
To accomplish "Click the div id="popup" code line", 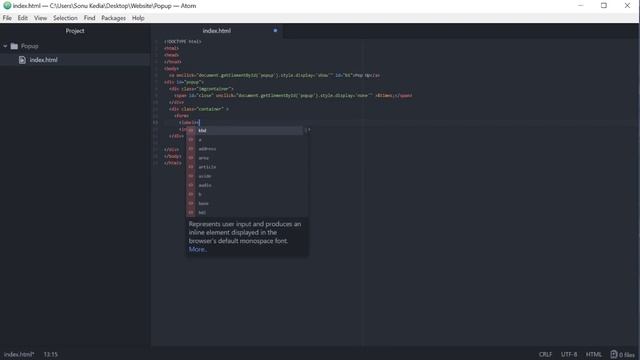I will coord(184,82).
